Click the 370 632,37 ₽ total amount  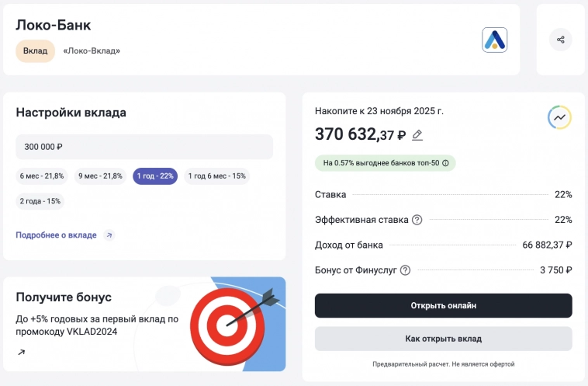tap(360, 134)
